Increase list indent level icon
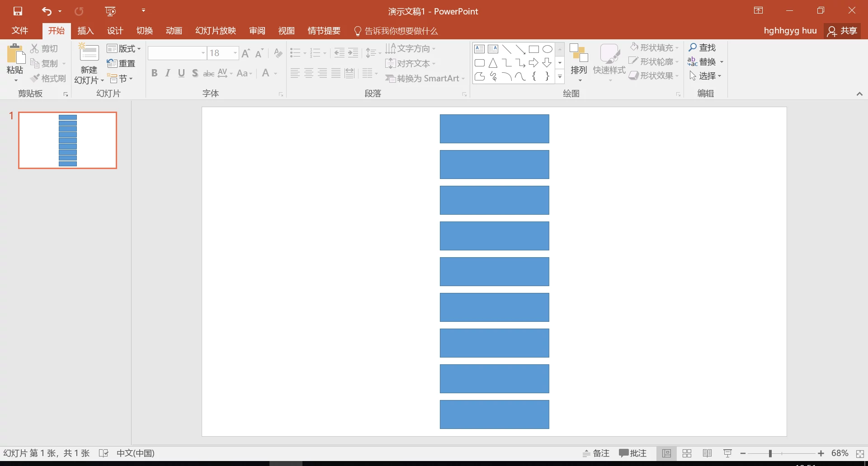The image size is (868, 466). coord(353,53)
